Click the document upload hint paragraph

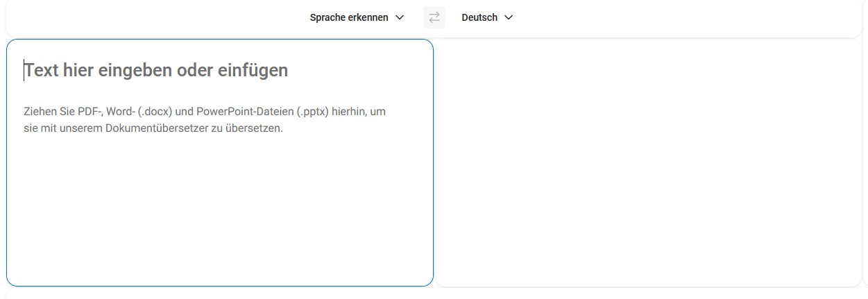coord(204,120)
